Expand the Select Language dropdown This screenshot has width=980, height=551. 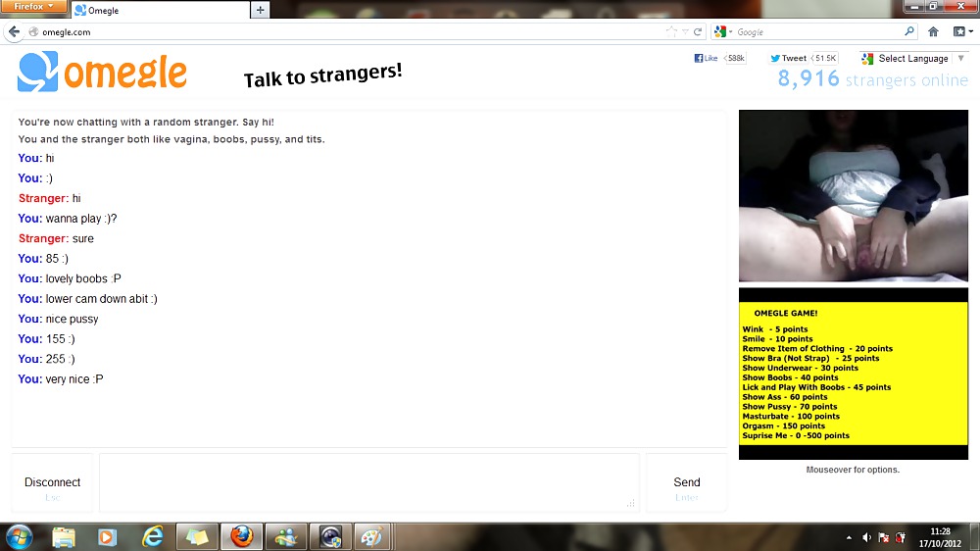913,59
